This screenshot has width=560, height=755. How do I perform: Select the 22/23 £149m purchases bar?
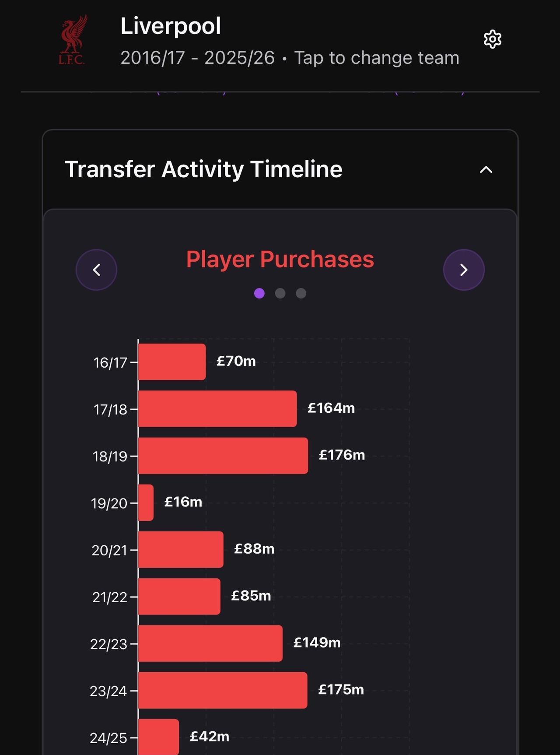(x=210, y=643)
